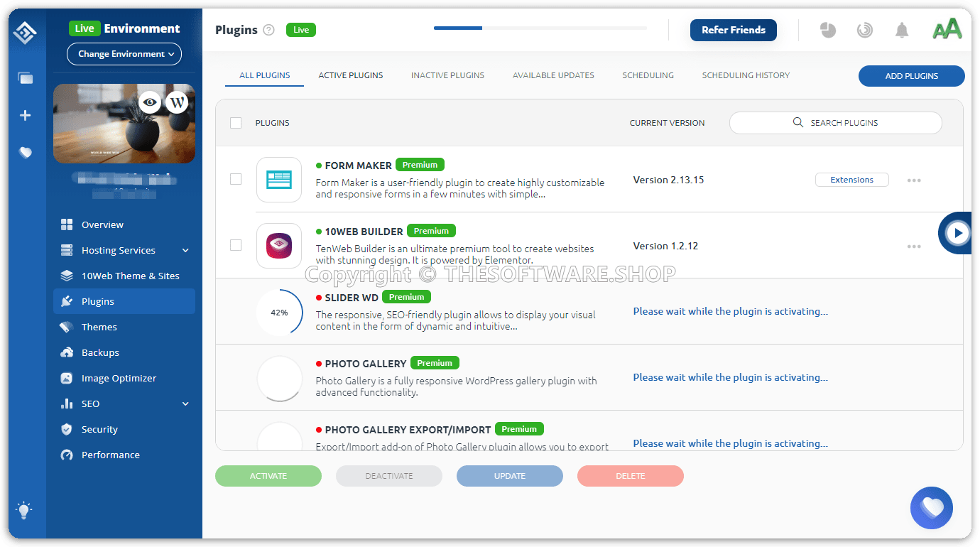This screenshot has width=980, height=547.
Task: Open Hosting Services in sidebar
Action: coord(124,250)
